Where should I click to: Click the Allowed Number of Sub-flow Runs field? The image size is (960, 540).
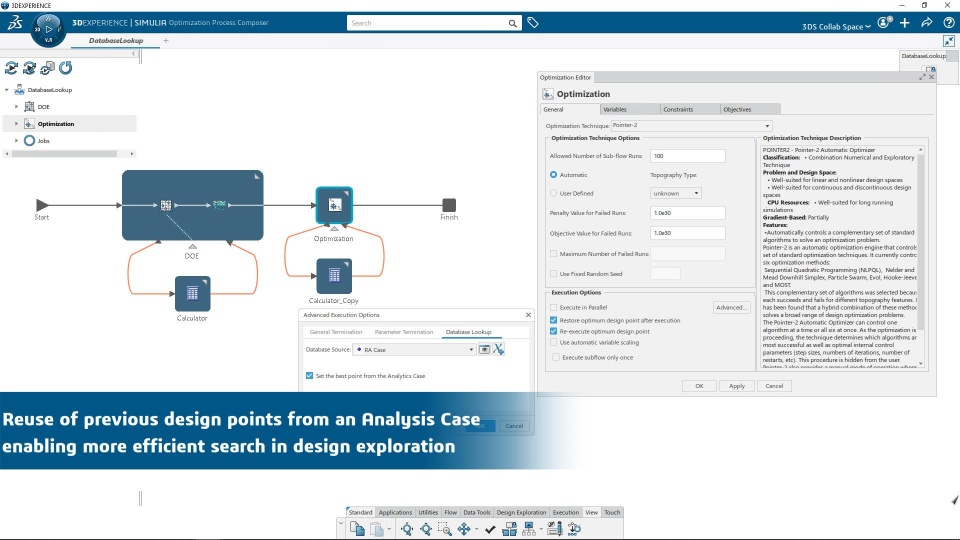click(x=688, y=156)
